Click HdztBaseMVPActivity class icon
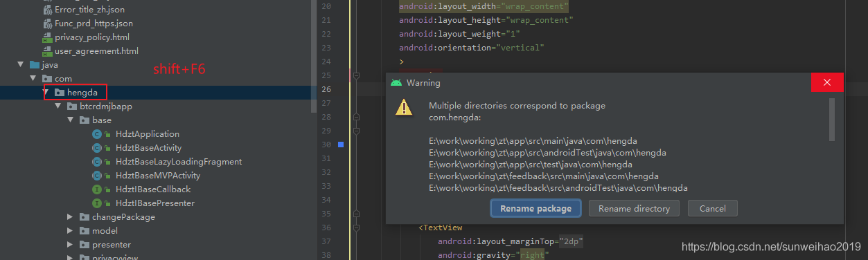 (98, 175)
